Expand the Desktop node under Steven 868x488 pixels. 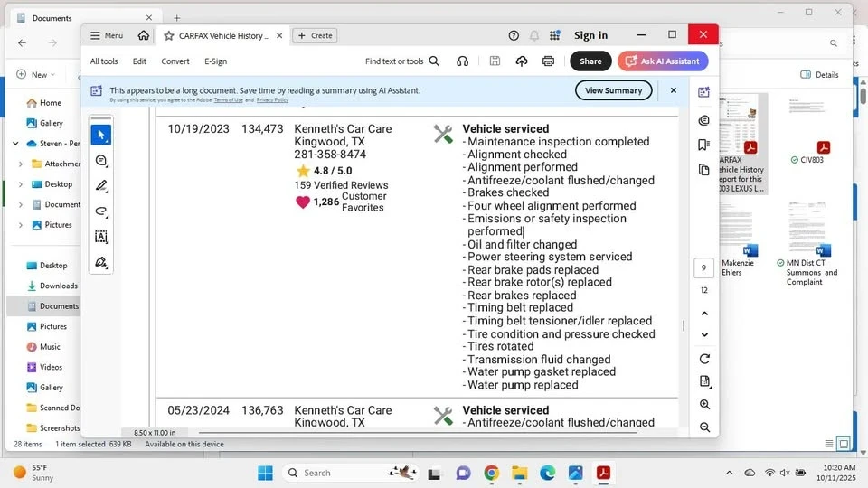pyautogui.click(x=21, y=184)
